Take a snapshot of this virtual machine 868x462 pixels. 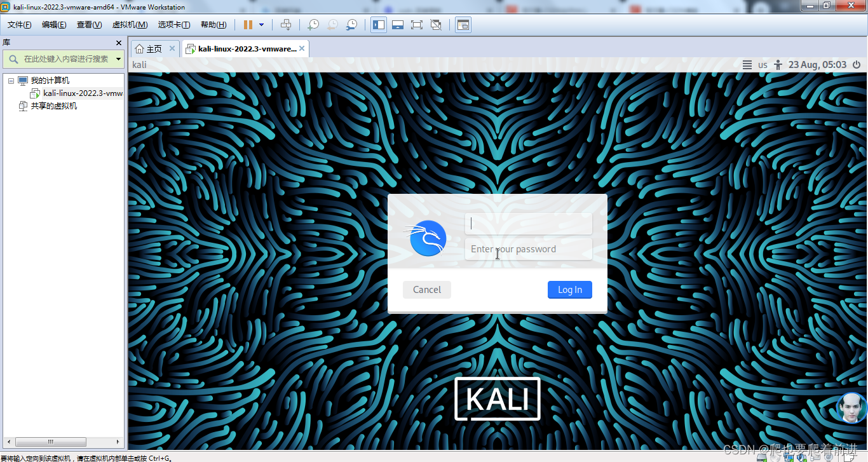point(313,25)
